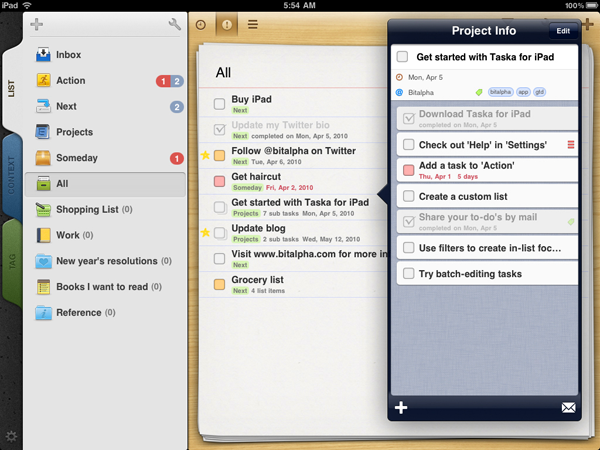
Task: Click Update blog task title
Action: 258,228
